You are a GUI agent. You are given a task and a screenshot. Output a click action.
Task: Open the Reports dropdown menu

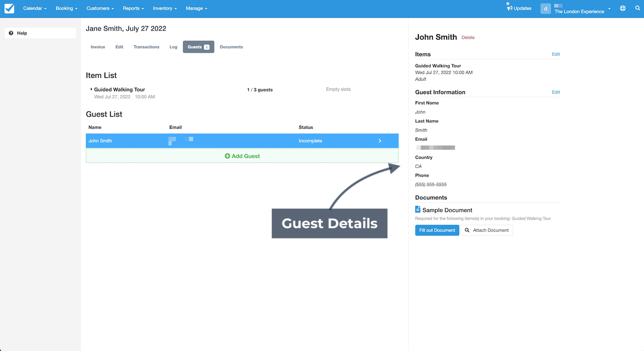(133, 8)
